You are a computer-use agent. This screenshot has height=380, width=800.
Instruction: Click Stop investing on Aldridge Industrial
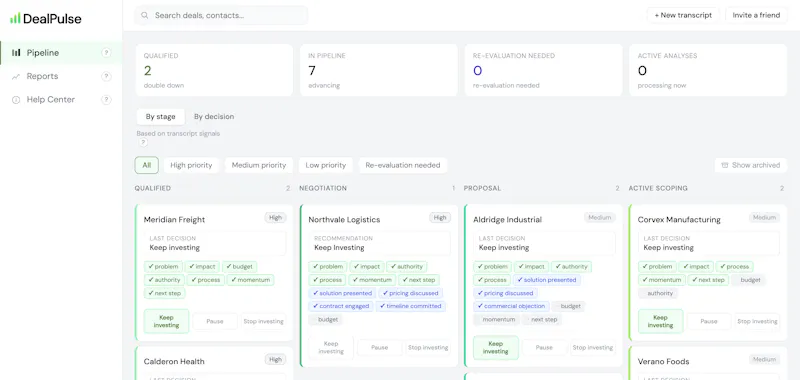pyautogui.click(x=593, y=347)
